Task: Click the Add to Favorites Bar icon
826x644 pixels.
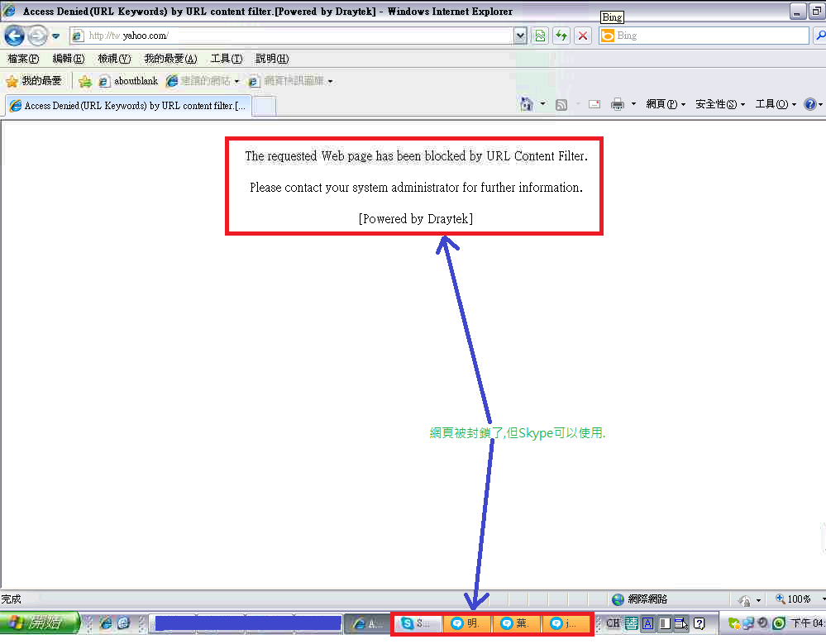Action: (84, 81)
